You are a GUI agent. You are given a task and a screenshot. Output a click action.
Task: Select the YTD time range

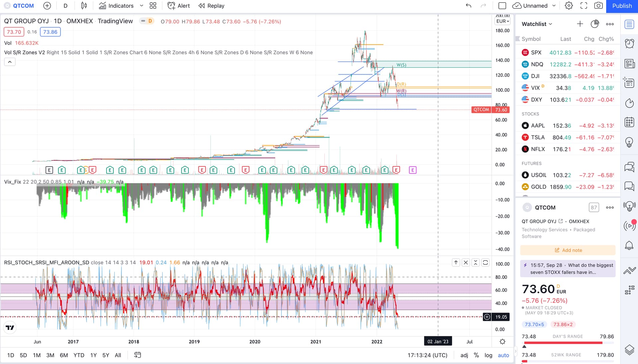pyautogui.click(x=79, y=355)
